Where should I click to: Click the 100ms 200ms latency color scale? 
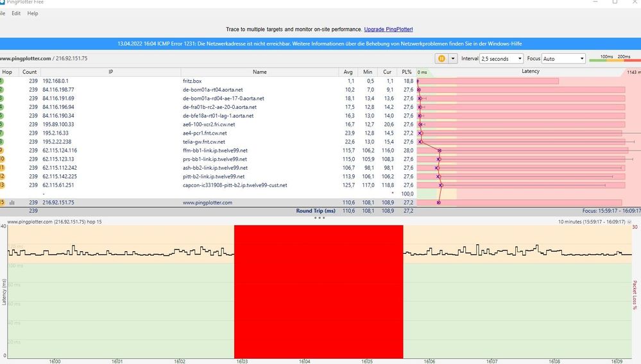(x=615, y=58)
